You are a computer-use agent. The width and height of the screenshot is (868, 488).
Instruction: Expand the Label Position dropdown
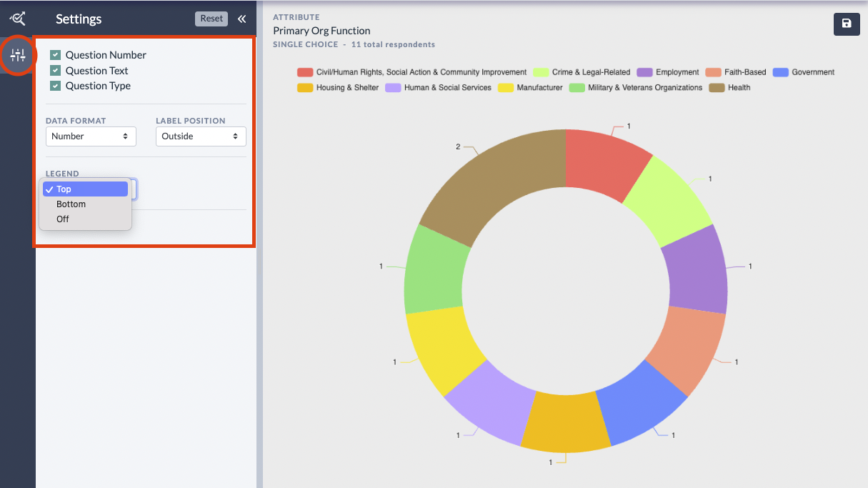[x=201, y=136]
